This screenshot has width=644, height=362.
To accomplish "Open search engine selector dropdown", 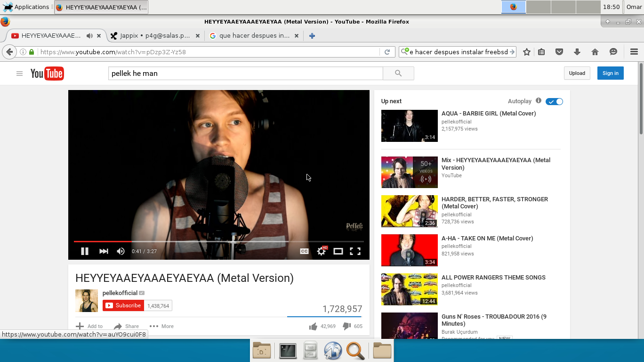I will coord(404,51).
